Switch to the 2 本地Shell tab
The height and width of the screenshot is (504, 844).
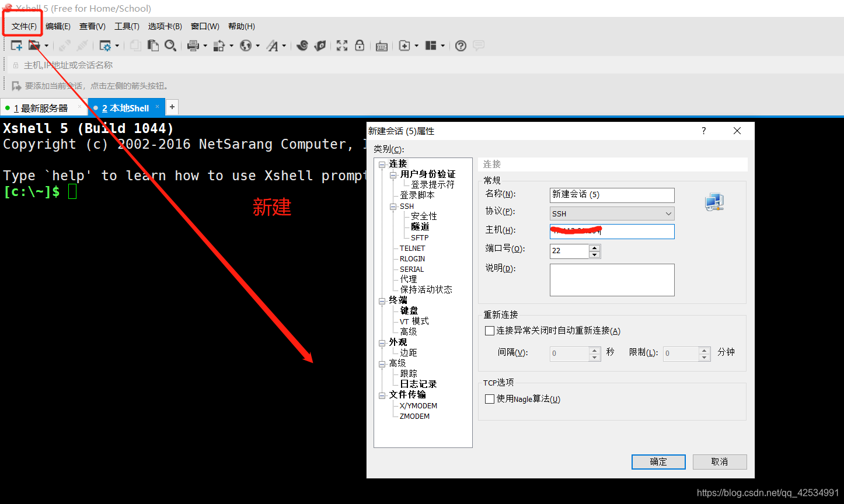[x=125, y=108]
